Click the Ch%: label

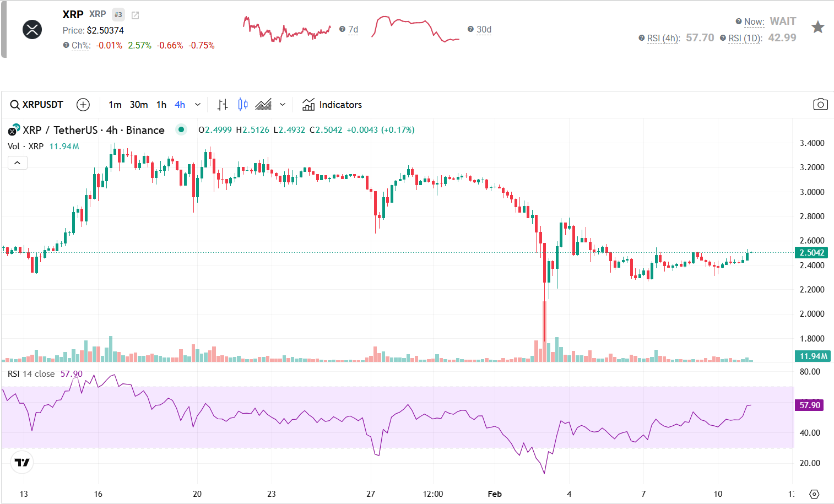pyautogui.click(x=81, y=45)
